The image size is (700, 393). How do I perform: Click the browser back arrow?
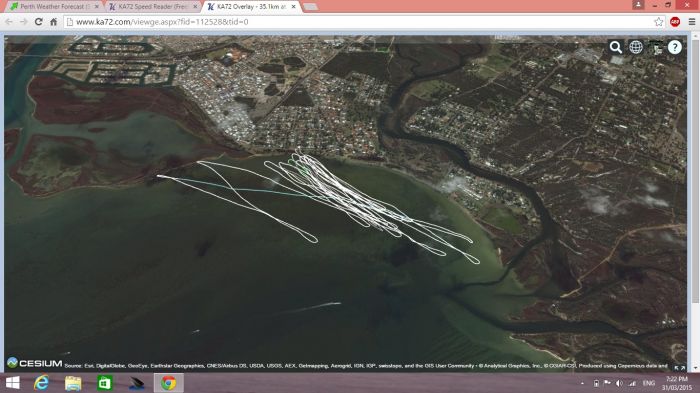click(9, 22)
